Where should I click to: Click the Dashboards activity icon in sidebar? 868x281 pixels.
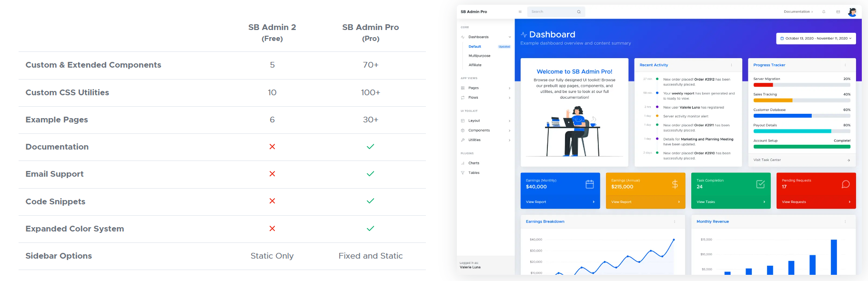pos(463,37)
